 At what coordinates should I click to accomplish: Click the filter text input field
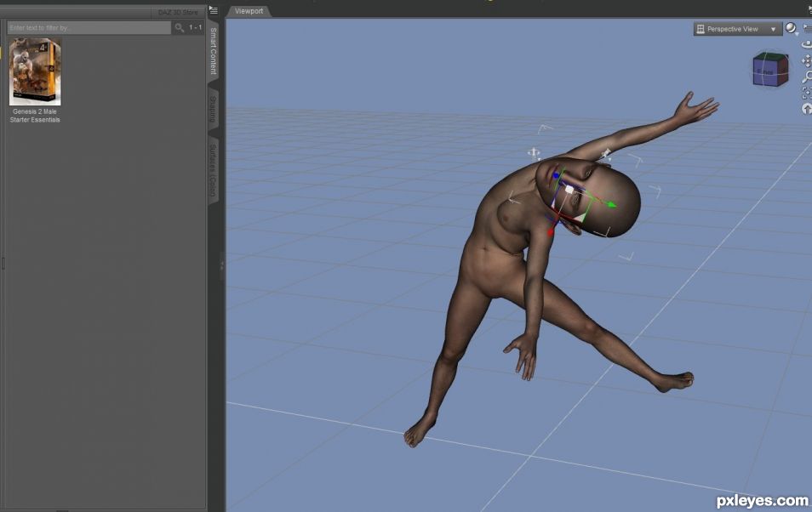89,27
